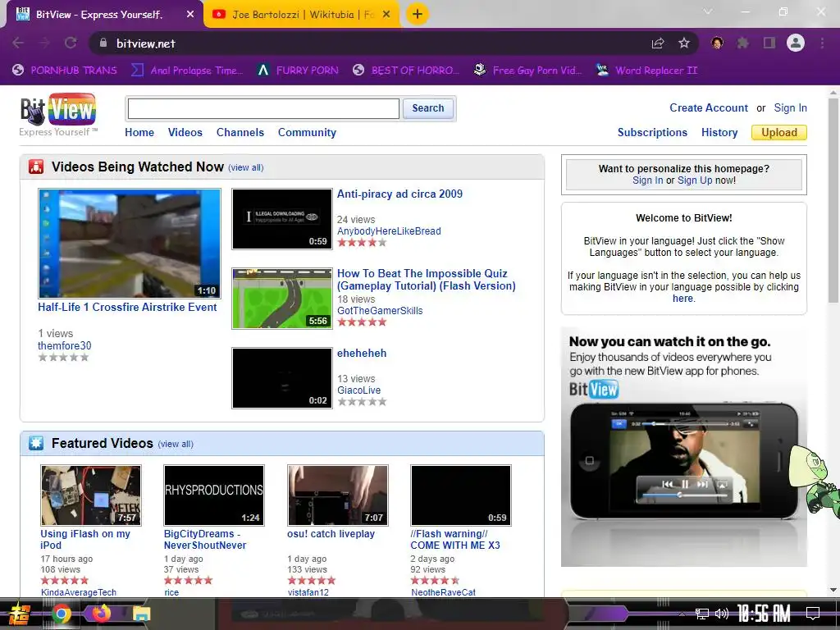The height and width of the screenshot is (630, 840).
Task: Show hidden system tray icons chevron
Action: click(x=682, y=614)
